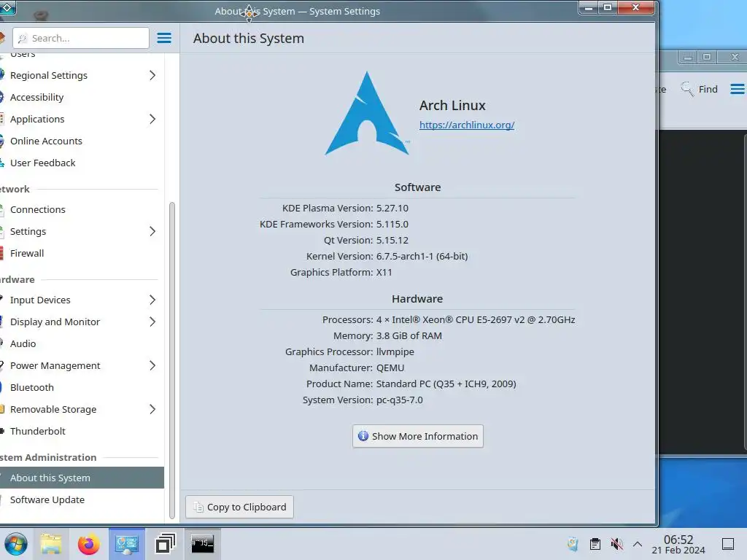Maximize the System Settings window

tap(608, 7)
